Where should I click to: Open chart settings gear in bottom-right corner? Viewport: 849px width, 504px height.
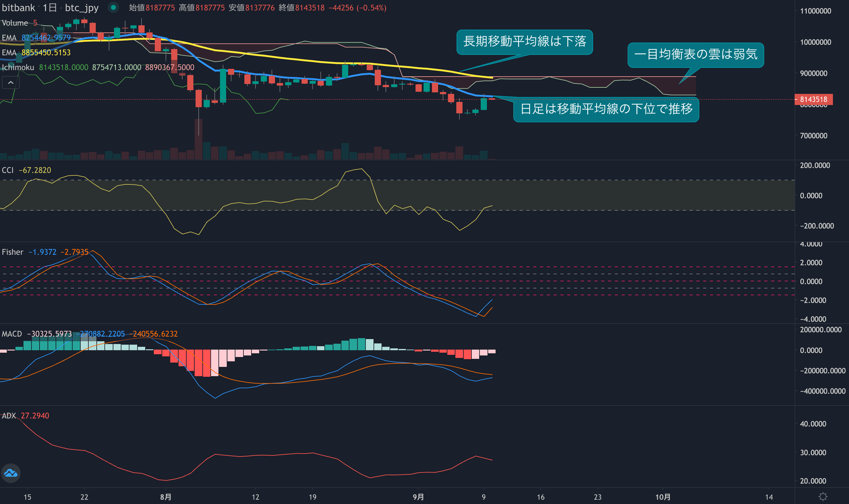point(822,497)
